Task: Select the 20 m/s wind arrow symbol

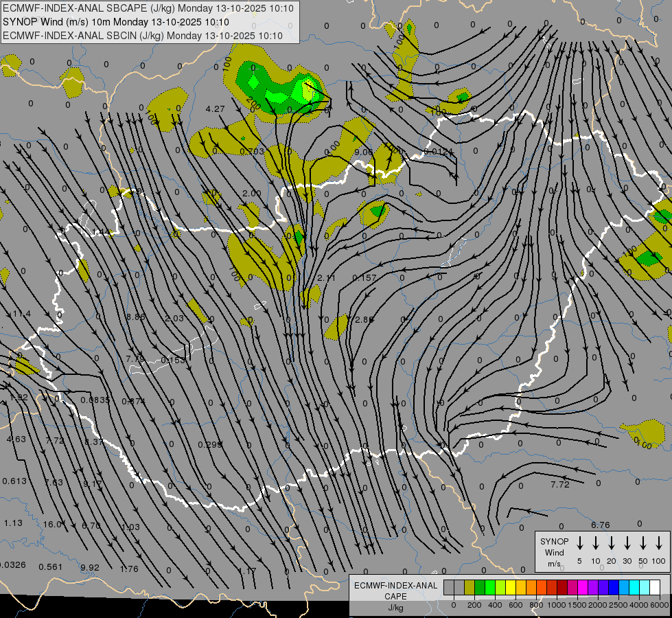Action: click(x=612, y=542)
